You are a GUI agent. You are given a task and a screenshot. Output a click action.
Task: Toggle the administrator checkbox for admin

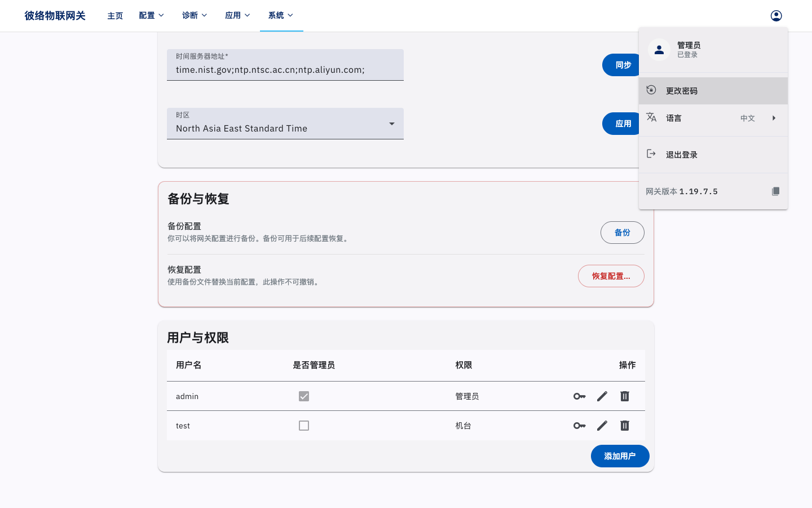click(x=304, y=396)
